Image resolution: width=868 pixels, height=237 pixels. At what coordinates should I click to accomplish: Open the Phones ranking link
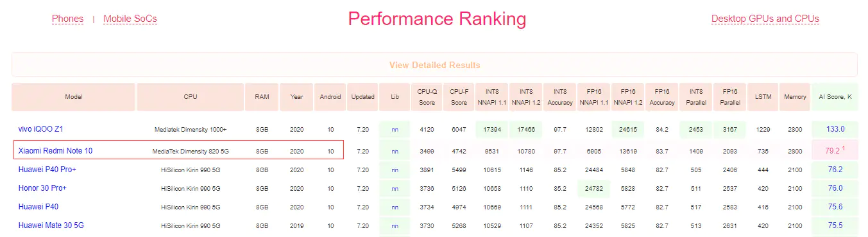[x=67, y=19]
